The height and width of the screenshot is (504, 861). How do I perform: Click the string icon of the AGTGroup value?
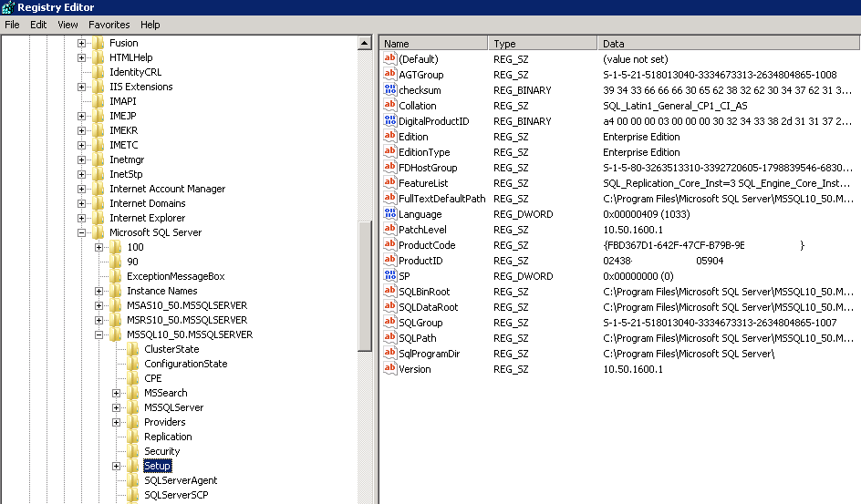(x=389, y=74)
